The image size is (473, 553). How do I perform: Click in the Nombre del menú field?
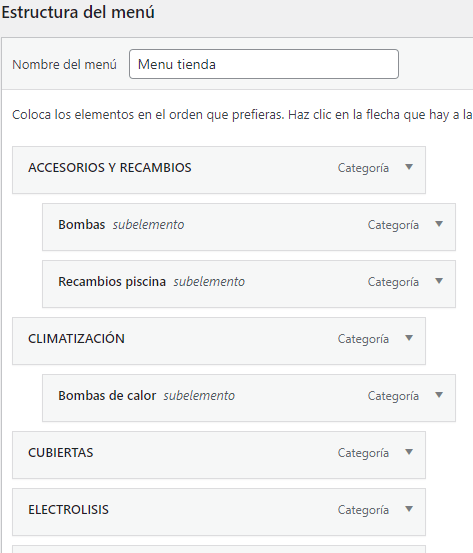[264, 64]
